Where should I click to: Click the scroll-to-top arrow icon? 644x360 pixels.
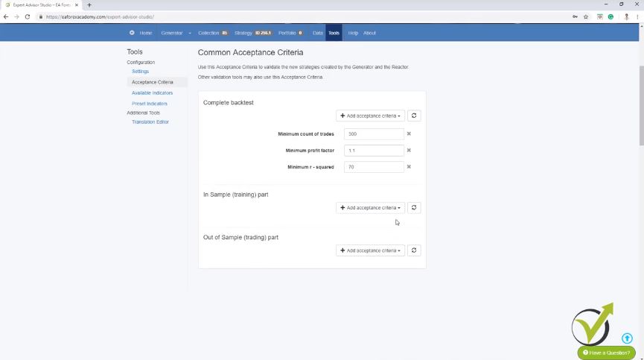tap(627, 338)
